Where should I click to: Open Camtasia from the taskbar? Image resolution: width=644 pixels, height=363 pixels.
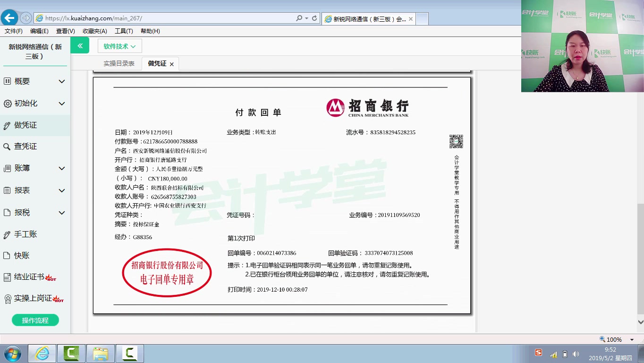tap(71, 353)
